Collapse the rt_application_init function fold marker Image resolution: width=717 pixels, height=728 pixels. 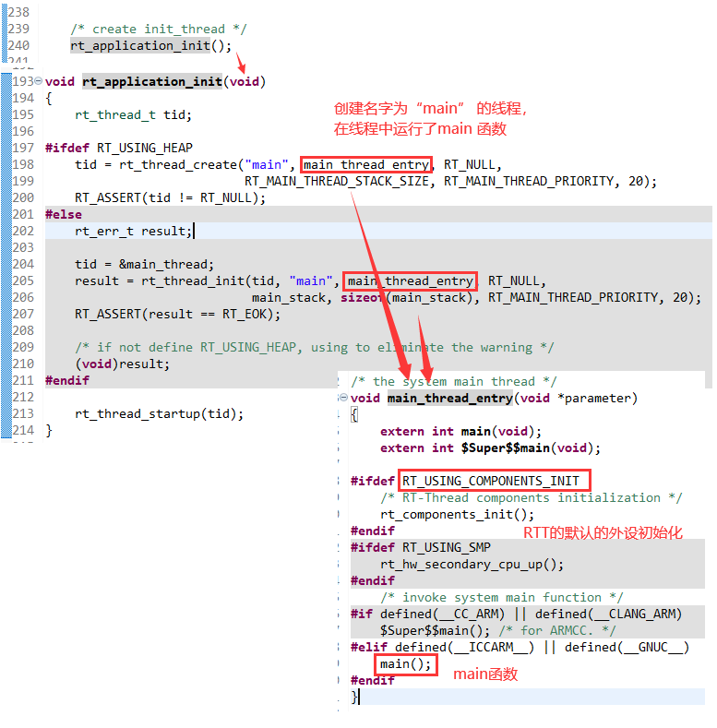tap(39, 81)
